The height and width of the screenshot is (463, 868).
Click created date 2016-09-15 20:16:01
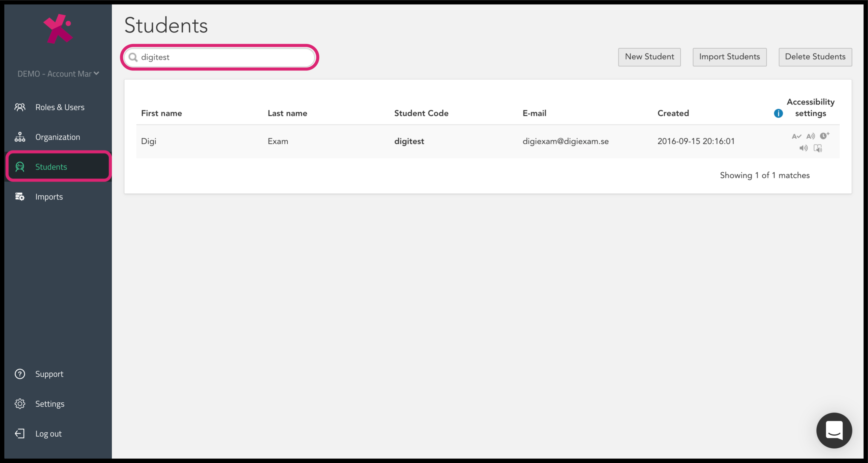point(696,141)
